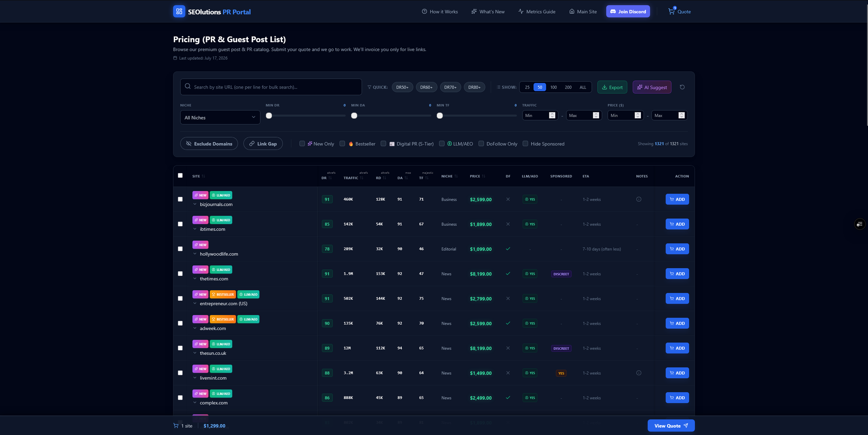
Task: Select all sites with header checkbox
Action: [x=180, y=175]
